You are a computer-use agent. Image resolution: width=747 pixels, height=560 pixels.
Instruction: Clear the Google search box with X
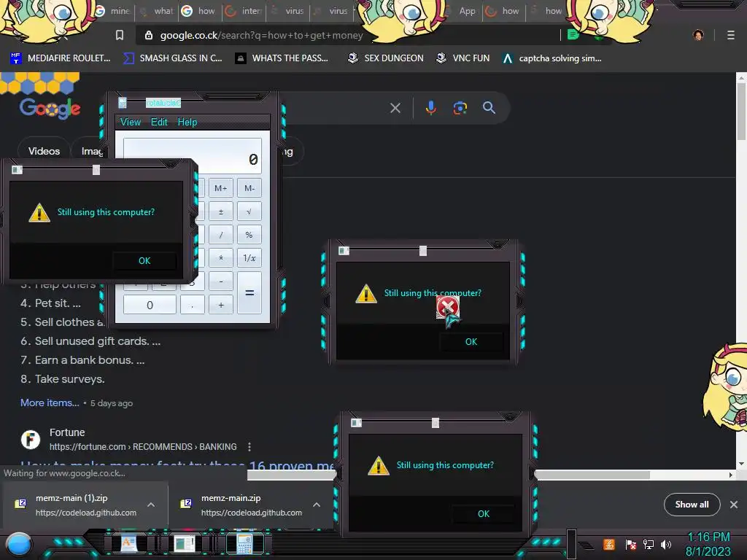pos(395,108)
